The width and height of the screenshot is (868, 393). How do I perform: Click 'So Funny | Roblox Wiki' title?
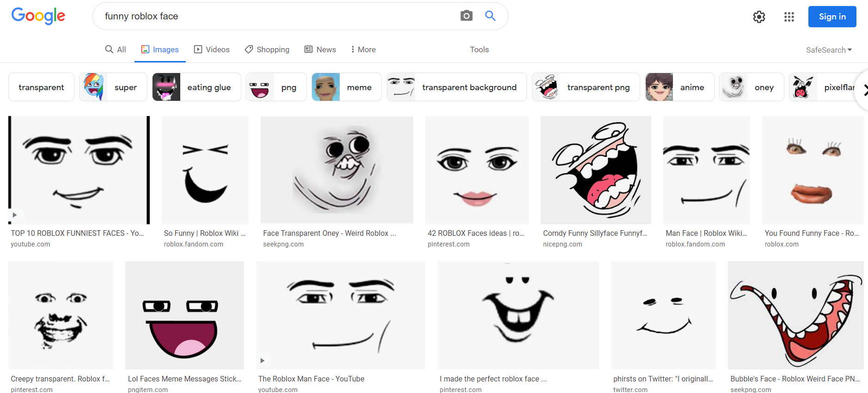point(205,233)
